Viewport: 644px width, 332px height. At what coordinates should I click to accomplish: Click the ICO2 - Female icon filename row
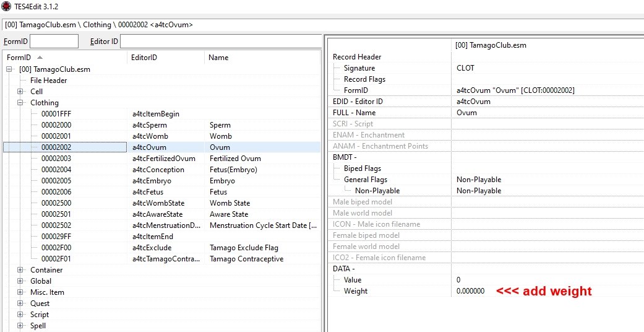[486, 258]
